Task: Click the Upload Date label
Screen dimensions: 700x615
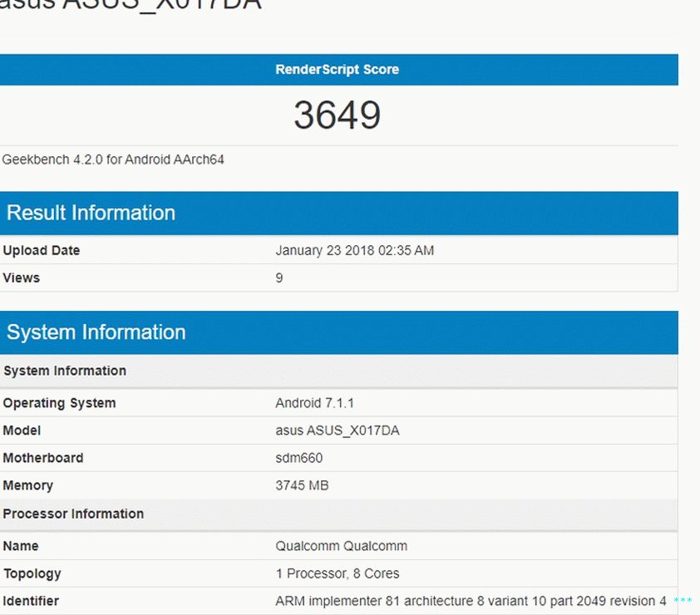Action: 41,250
